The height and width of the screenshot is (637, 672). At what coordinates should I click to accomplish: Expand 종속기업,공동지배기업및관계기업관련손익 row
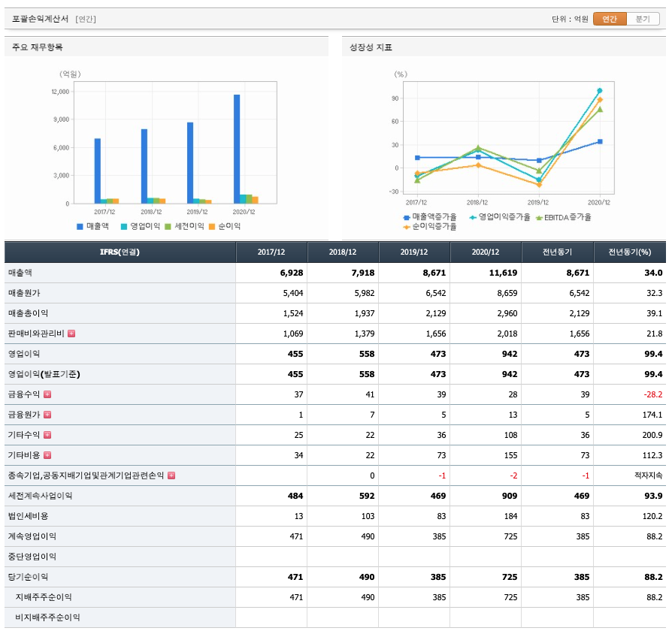[x=171, y=475]
